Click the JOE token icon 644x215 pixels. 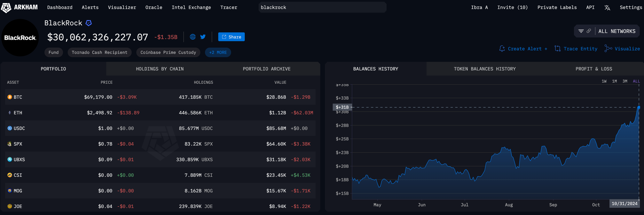click(10, 206)
